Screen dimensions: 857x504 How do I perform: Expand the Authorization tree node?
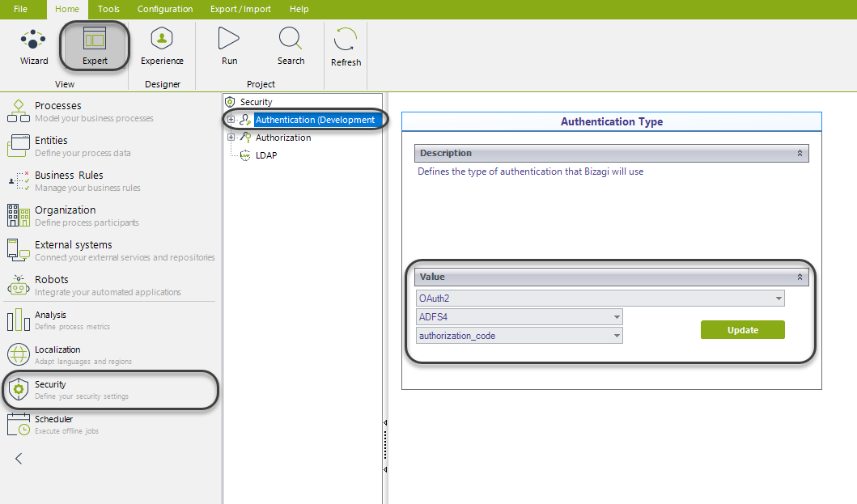coord(231,138)
